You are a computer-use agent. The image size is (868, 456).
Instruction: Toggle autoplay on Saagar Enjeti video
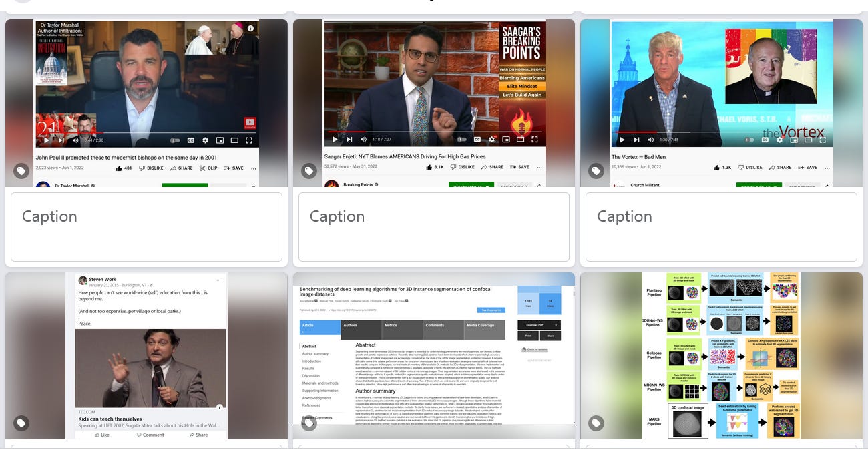[461, 139]
